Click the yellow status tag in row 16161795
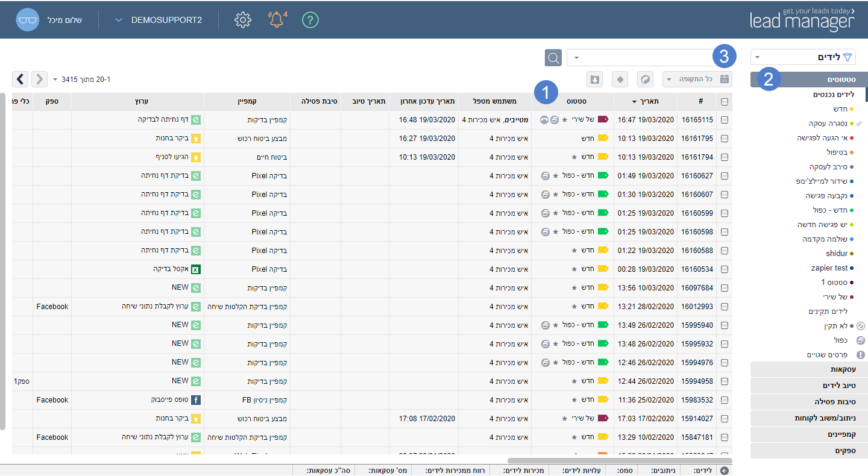The image size is (868, 476). click(x=603, y=139)
